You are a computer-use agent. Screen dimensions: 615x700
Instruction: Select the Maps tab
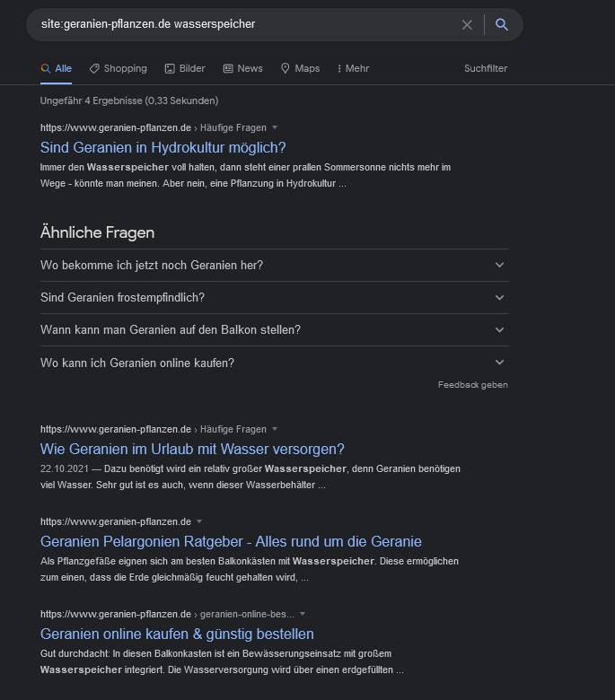pyautogui.click(x=300, y=68)
